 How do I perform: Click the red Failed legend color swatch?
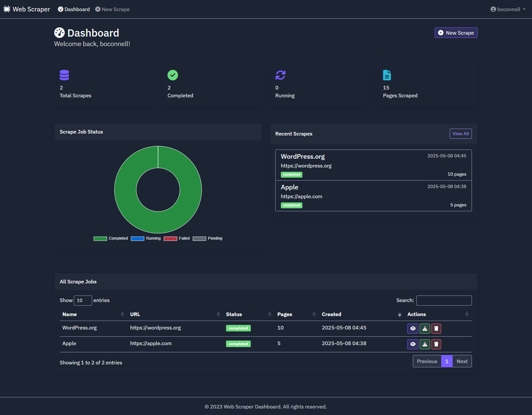(x=170, y=238)
